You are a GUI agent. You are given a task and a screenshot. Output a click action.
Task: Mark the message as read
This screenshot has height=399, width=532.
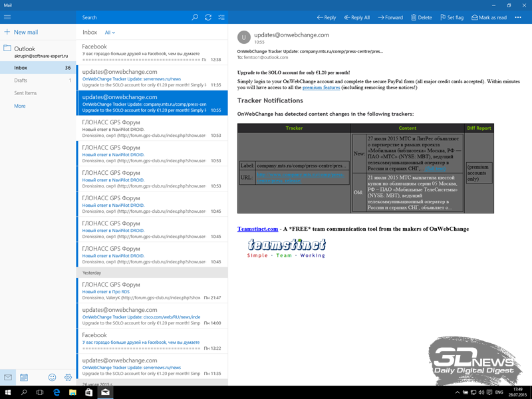click(489, 18)
